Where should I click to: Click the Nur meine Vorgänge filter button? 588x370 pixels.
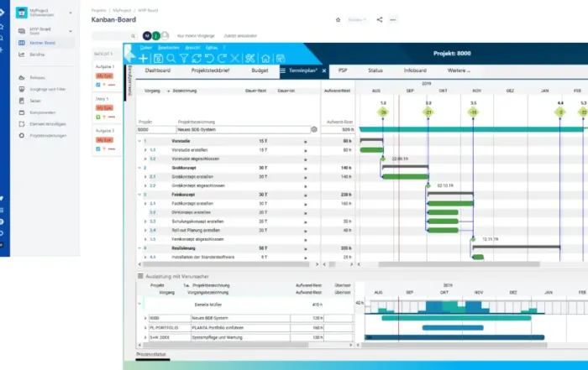tap(196, 36)
